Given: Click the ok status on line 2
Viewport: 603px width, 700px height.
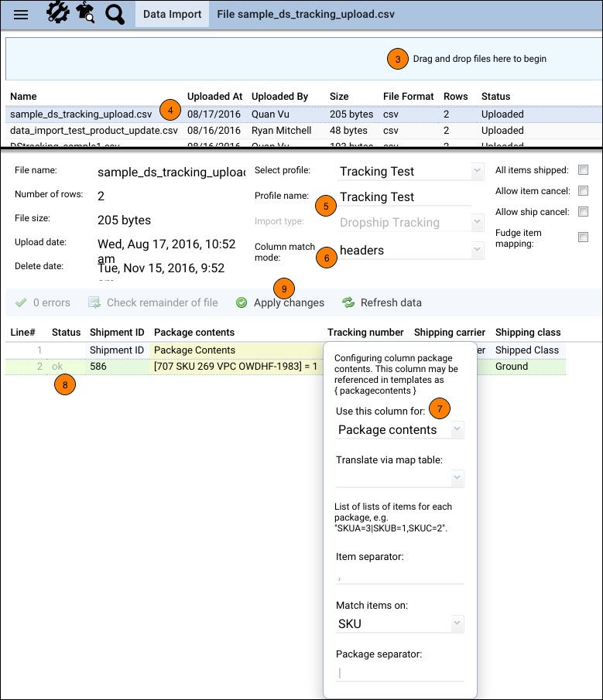Looking at the screenshot, I should click(57, 367).
